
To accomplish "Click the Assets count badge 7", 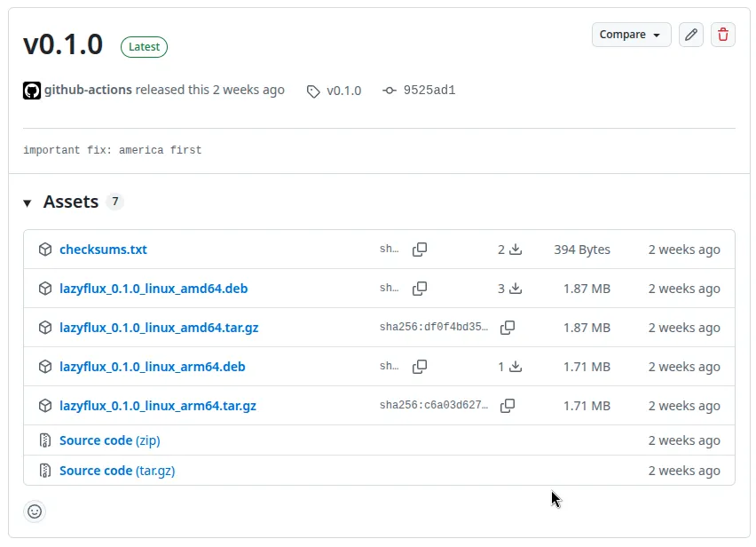I will point(115,202).
